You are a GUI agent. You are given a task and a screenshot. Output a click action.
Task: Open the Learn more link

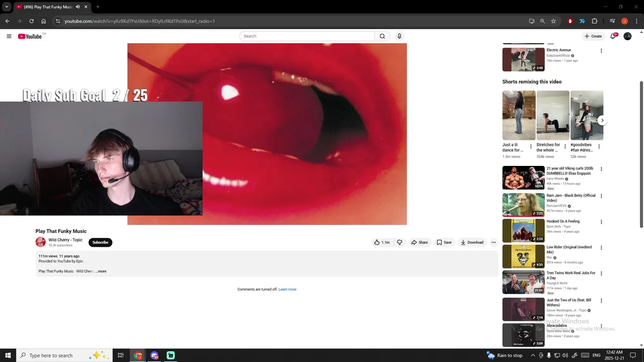click(287, 290)
